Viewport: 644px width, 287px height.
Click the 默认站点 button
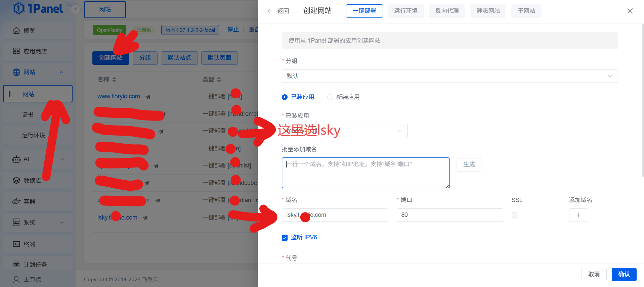[179, 58]
